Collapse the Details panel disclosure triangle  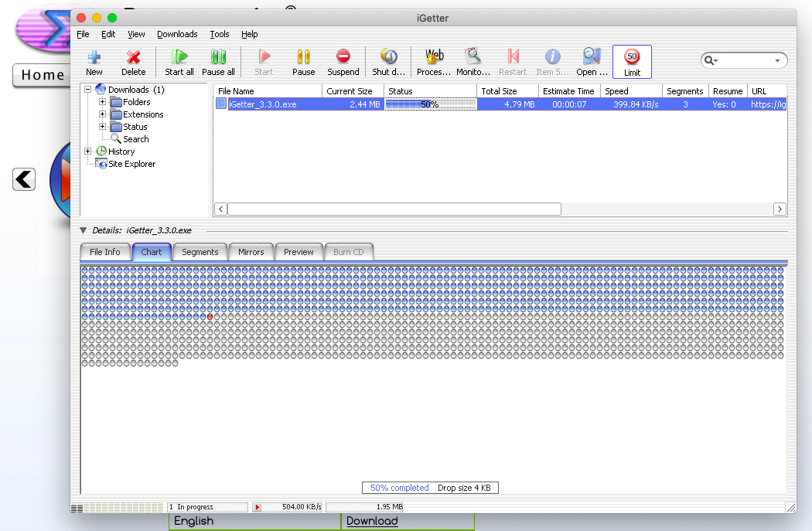pyautogui.click(x=82, y=230)
